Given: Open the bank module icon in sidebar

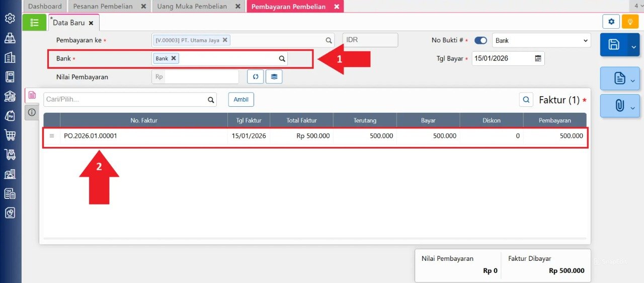Looking at the screenshot, I should tap(10, 96).
